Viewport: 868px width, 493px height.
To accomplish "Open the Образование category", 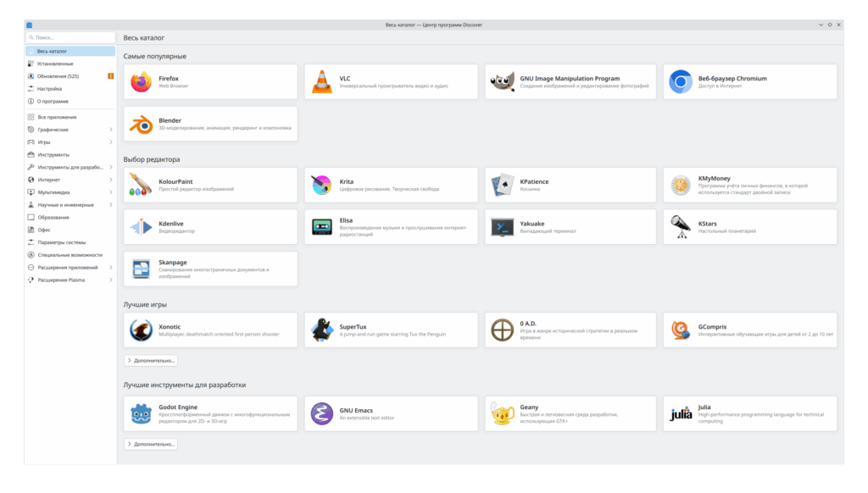I will tap(70, 218).
